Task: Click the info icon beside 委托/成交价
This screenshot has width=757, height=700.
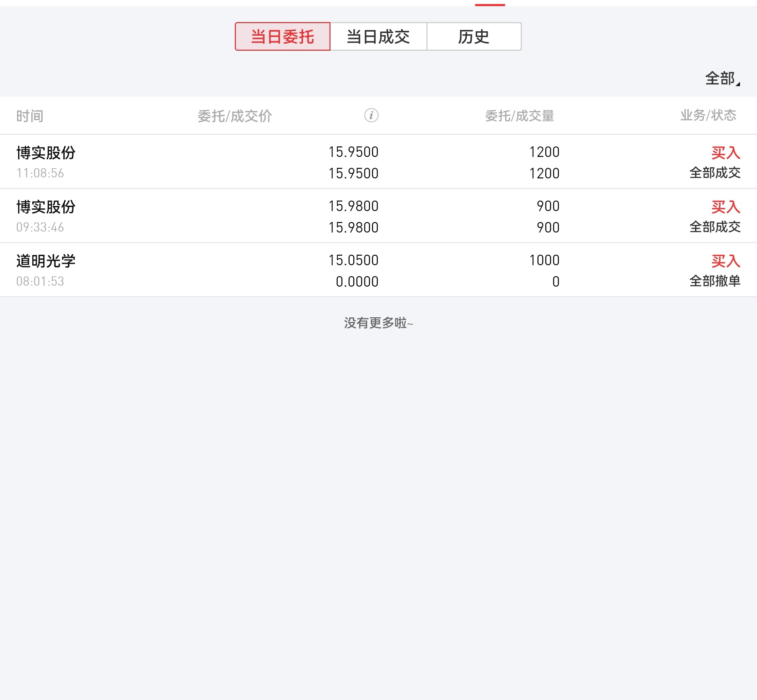Action: click(371, 115)
